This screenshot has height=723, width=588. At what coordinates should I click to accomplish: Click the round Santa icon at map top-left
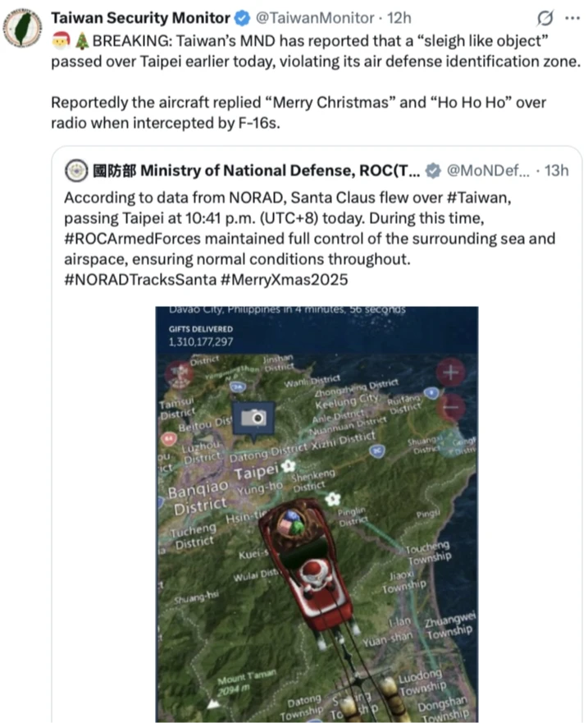180,374
